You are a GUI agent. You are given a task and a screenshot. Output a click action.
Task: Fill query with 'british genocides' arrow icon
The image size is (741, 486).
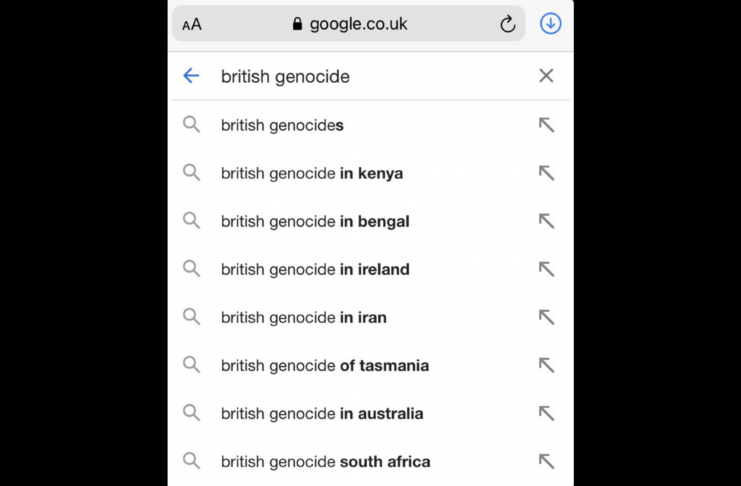click(546, 125)
